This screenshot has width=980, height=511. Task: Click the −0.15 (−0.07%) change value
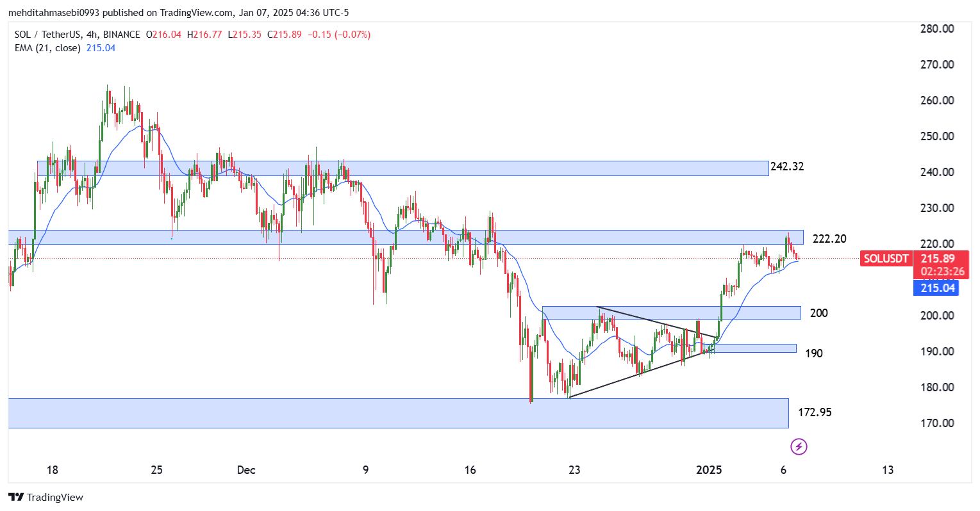339,35
